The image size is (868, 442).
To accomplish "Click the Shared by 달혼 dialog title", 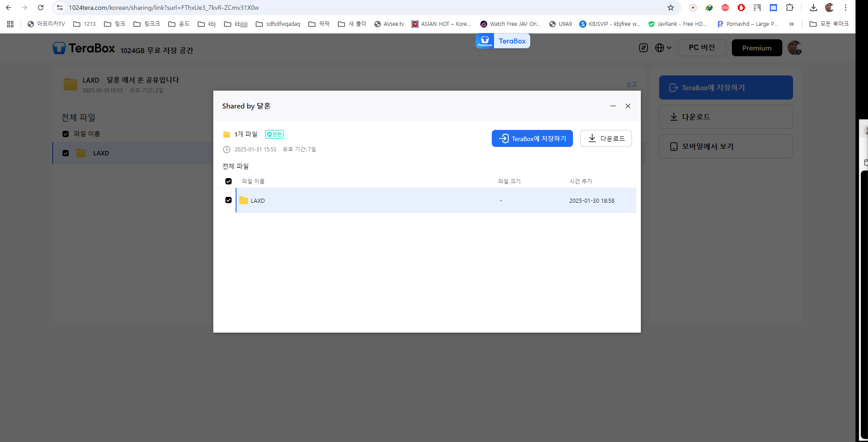I will coord(246,106).
